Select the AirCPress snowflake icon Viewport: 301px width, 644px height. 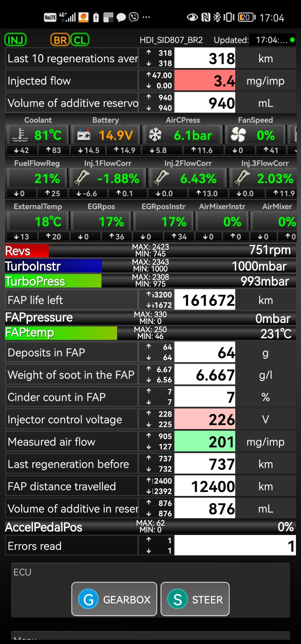point(155,135)
